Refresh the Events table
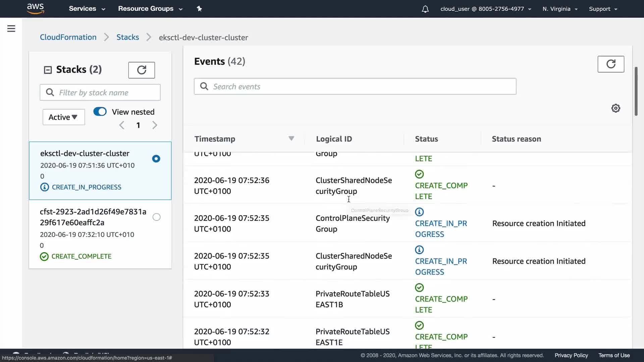Viewport: 644px width, 362px height. (610, 64)
